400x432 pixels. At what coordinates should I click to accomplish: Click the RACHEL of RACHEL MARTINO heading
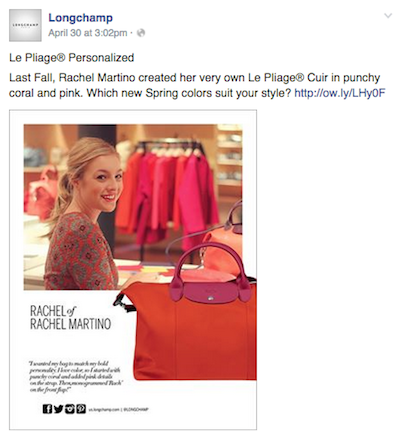pyautogui.click(x=70, y=318)
